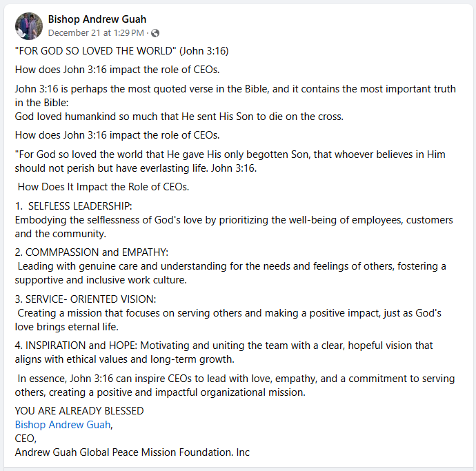Click the INSPIRATION and HOPE text
The image size is (476, 471).
pos(81,345)
